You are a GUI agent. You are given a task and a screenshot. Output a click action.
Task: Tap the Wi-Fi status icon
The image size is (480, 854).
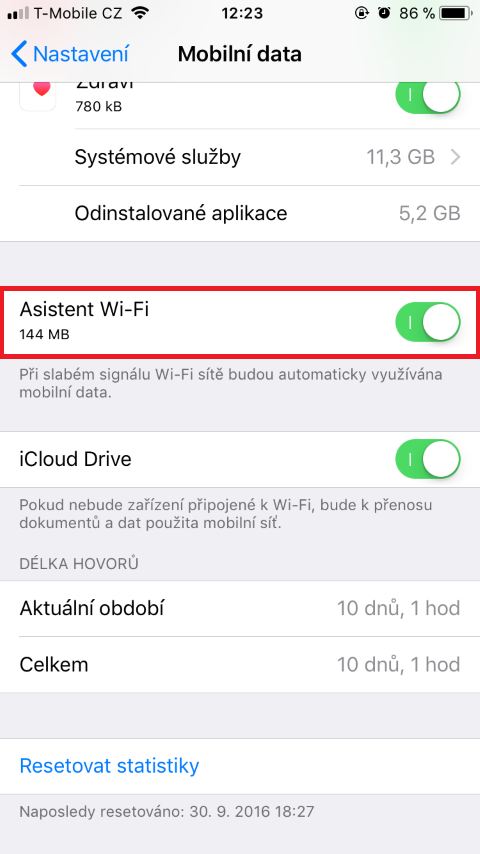pyautogui.click(x=141, y=14)
